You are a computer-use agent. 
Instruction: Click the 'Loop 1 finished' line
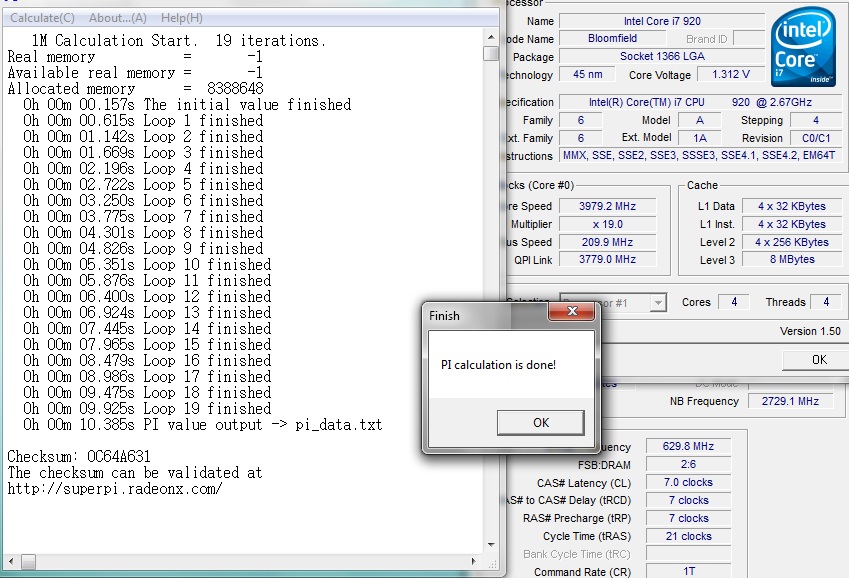tap(143, 120)
